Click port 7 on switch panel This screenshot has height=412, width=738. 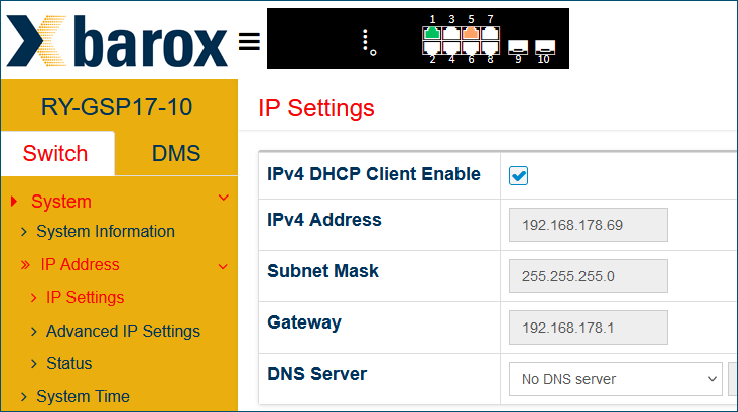(x=490, y=33)
